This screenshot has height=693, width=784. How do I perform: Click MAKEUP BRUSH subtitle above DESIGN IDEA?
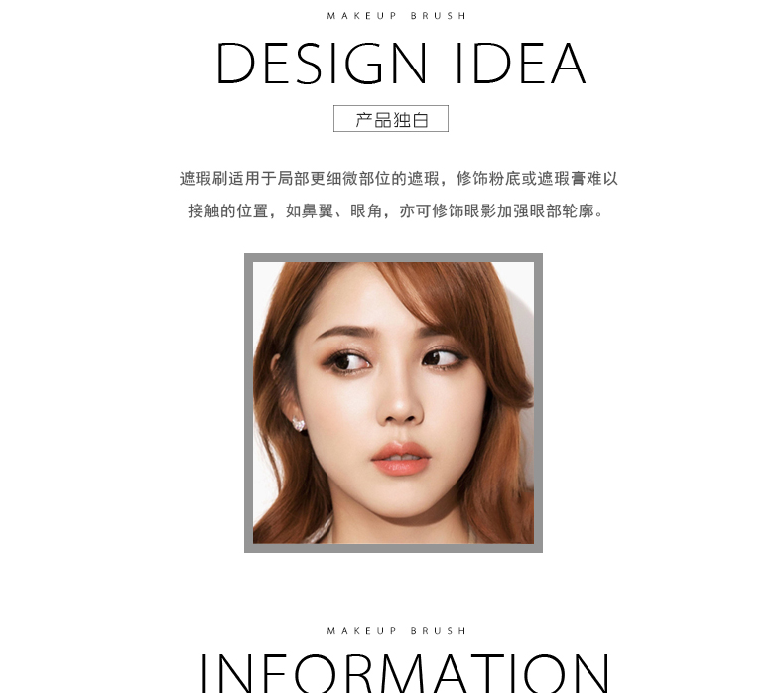(397, 16)
